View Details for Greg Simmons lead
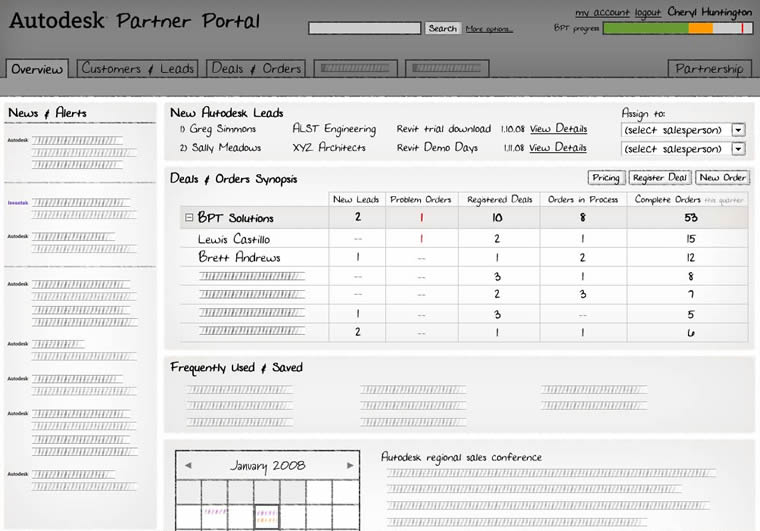This screenshot has width=760, height=531. (558, 129)
